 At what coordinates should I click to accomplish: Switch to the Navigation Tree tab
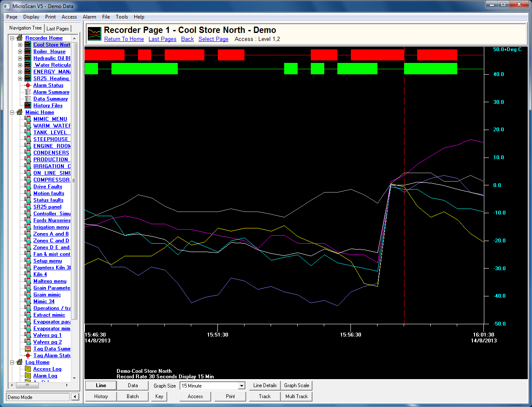click(25, 28)
